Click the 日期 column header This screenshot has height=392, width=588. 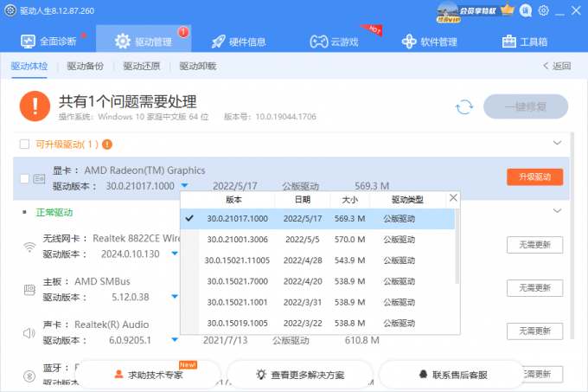pos(303,200)
